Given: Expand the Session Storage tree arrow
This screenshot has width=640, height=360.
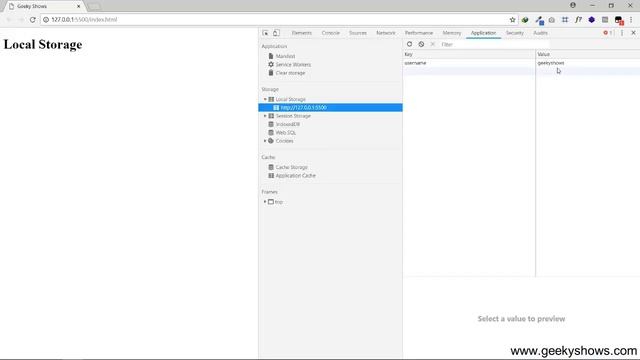Looking at the screenshot, I should [x=265, y=116].
